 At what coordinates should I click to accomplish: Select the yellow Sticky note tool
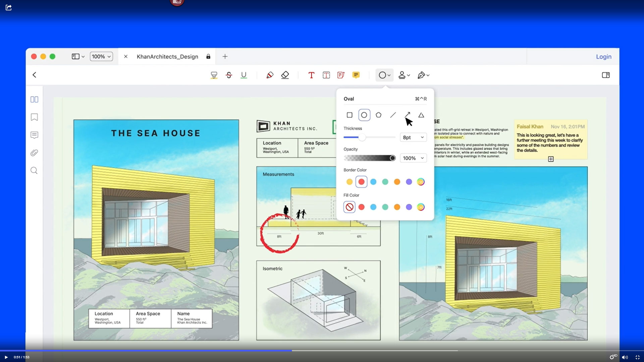click(x=356, y=75)
